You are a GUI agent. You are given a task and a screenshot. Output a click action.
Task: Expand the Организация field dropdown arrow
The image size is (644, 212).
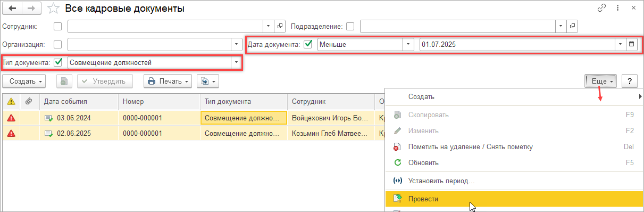(237, 44)
